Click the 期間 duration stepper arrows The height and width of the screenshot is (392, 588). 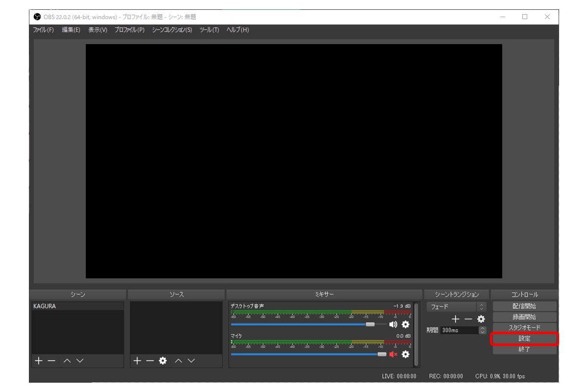(x=483, y=330)
